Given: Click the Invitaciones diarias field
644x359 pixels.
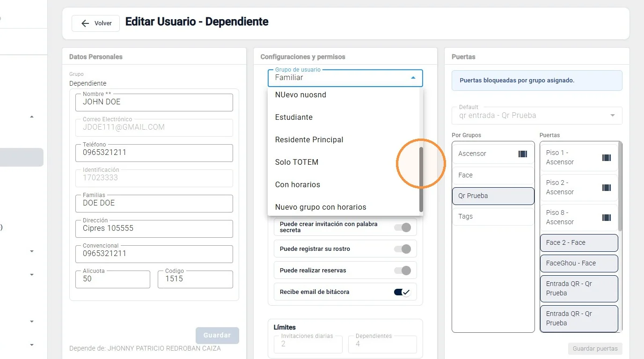Looking at the screenshot, I should coord(308,344).
